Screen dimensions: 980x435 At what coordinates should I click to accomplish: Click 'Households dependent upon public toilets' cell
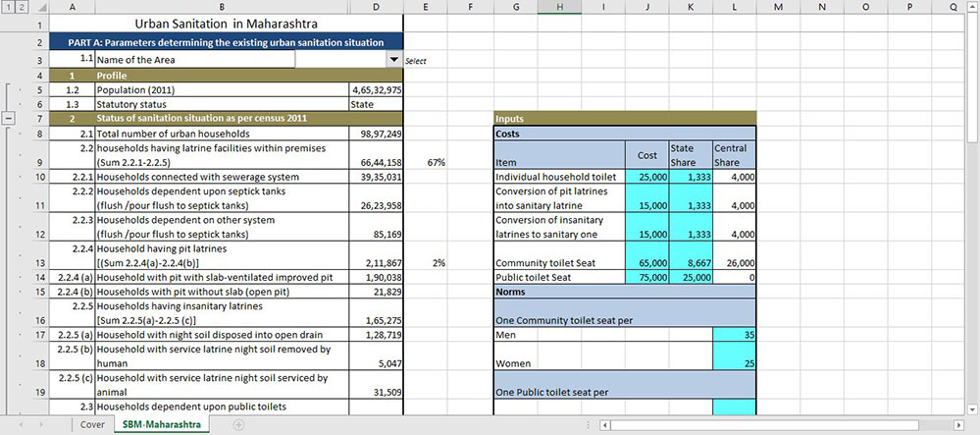(222, 407)
